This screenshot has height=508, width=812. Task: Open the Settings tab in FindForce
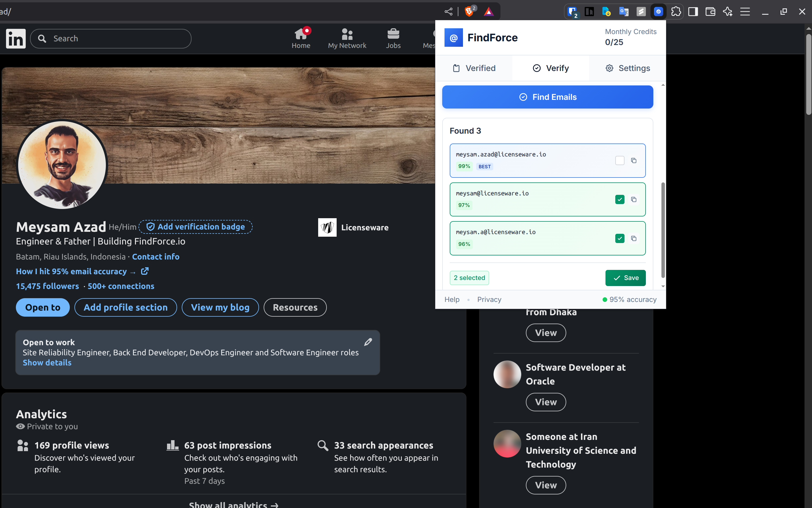click(627, 68)
